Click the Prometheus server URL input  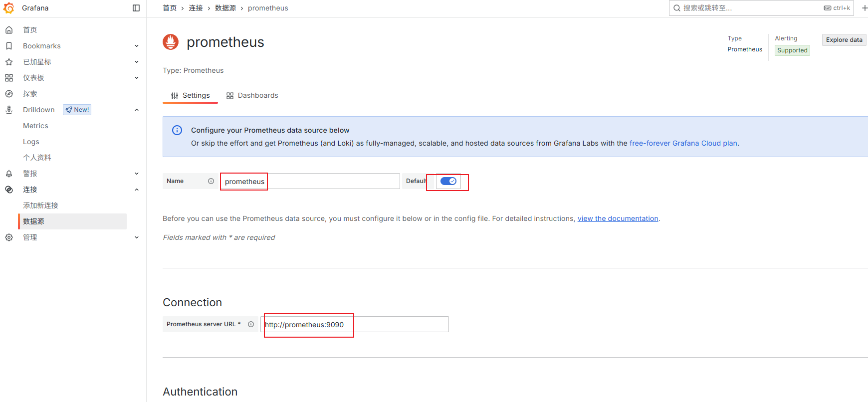pos(355,324)
